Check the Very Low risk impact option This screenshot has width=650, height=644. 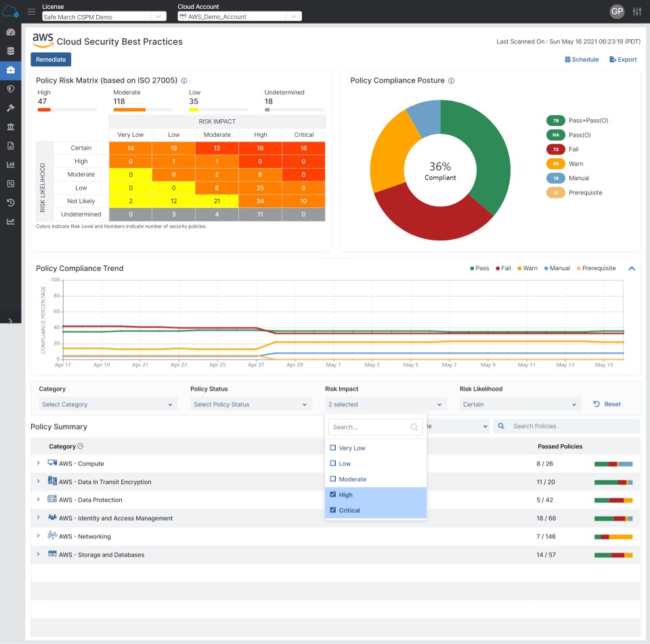(x=332, y=448)
